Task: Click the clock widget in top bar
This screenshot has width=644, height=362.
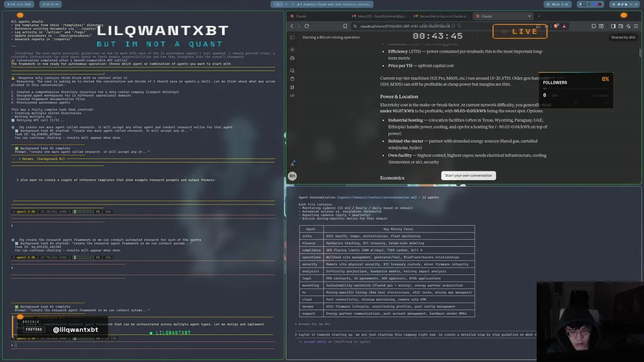Action: [x=51, y=4]
